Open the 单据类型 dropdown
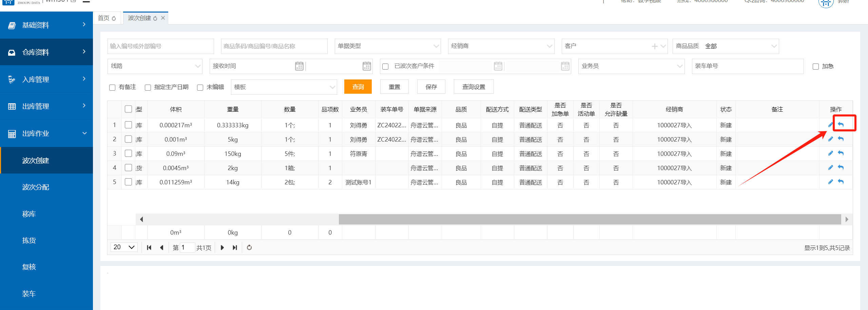868x310 pixels. [387, 46]
